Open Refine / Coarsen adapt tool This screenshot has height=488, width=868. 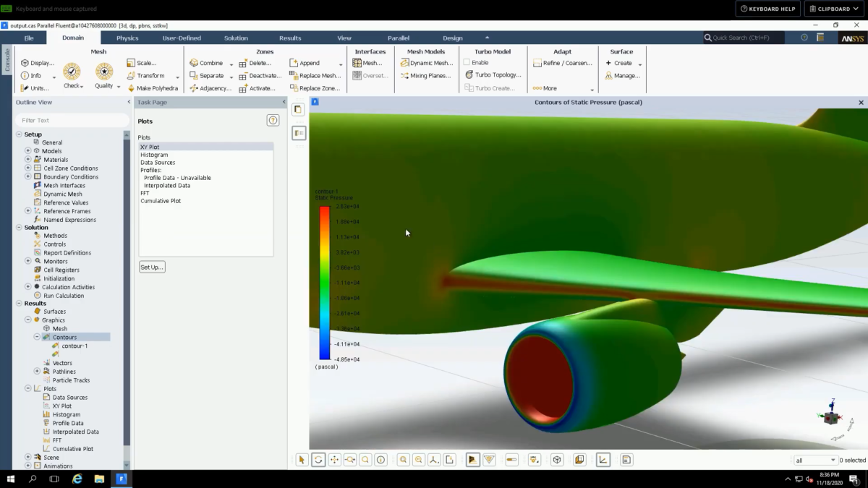click(563, 63)
